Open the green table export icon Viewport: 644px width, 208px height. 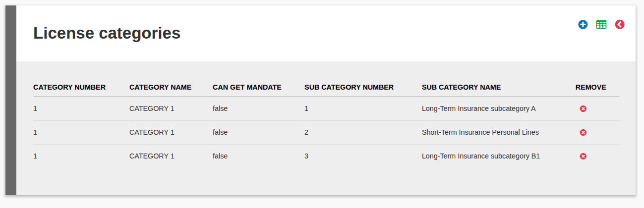click(x=601, y=24)
